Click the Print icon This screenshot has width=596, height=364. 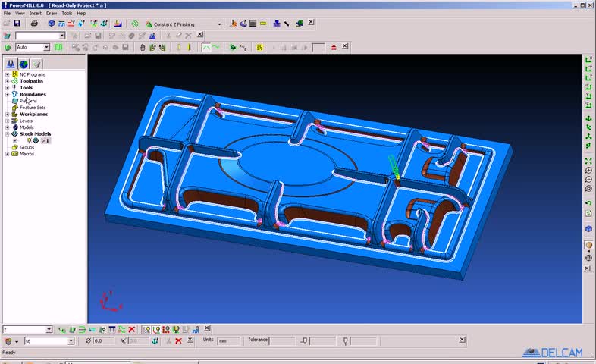(x=34, y=24)
